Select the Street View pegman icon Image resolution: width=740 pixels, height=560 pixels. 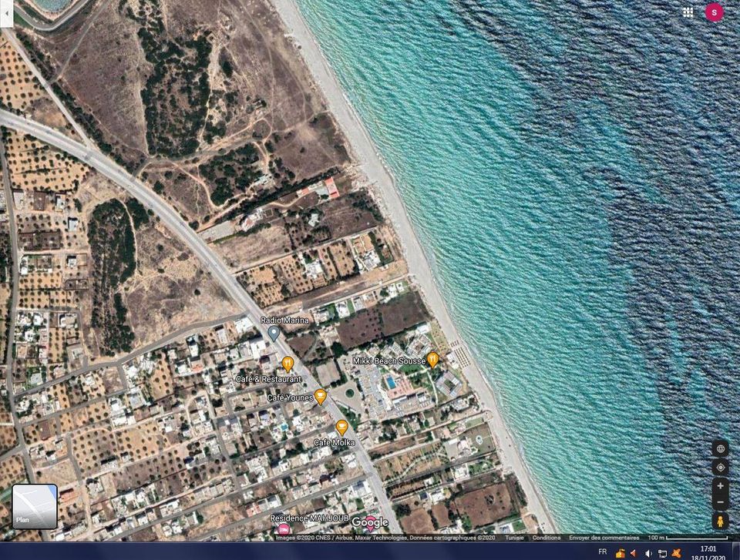coord(720,521)
